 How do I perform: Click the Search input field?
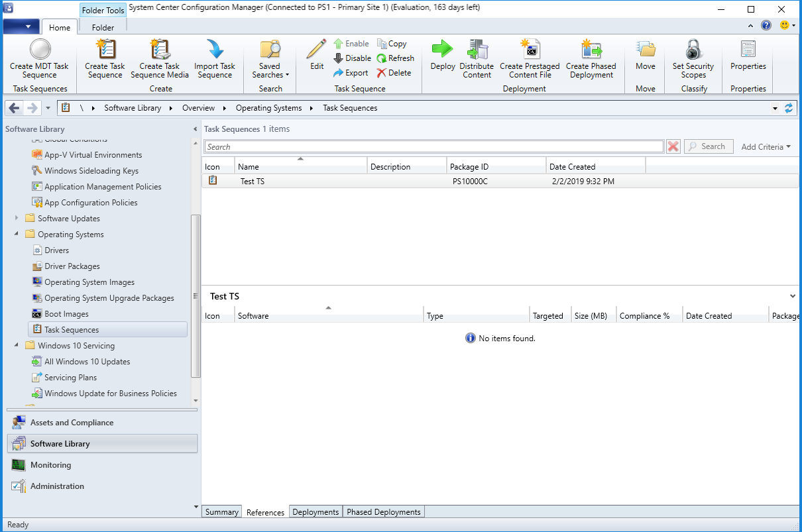[434, 147]
